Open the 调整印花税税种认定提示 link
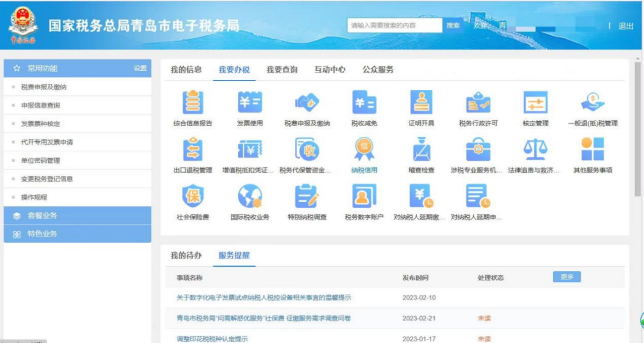The height and width of the screenshot is (343, 644). 212,339
